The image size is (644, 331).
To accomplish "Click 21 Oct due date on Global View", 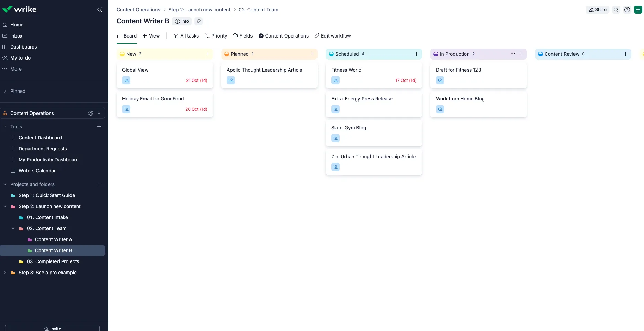I will [197, 80].
